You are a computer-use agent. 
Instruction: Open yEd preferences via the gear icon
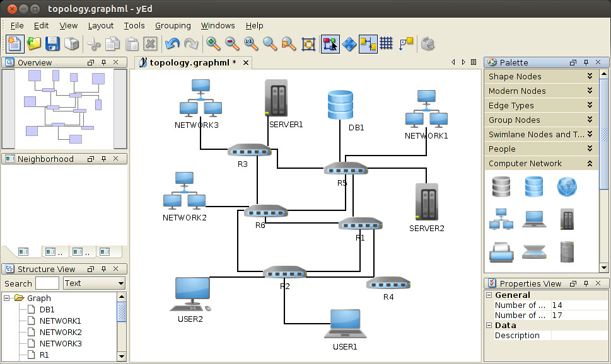[428, 44]
